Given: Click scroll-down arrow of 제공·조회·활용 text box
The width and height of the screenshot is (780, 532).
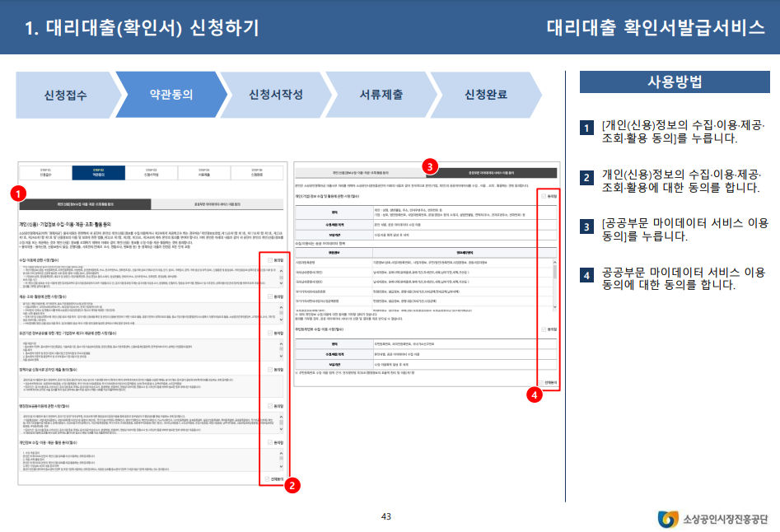Looking at the screenshot, I should 281,320.
